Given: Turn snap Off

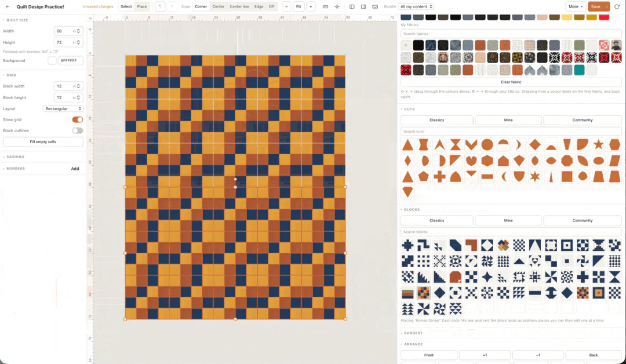Looking at the screenshot, I should coord(271,6).
